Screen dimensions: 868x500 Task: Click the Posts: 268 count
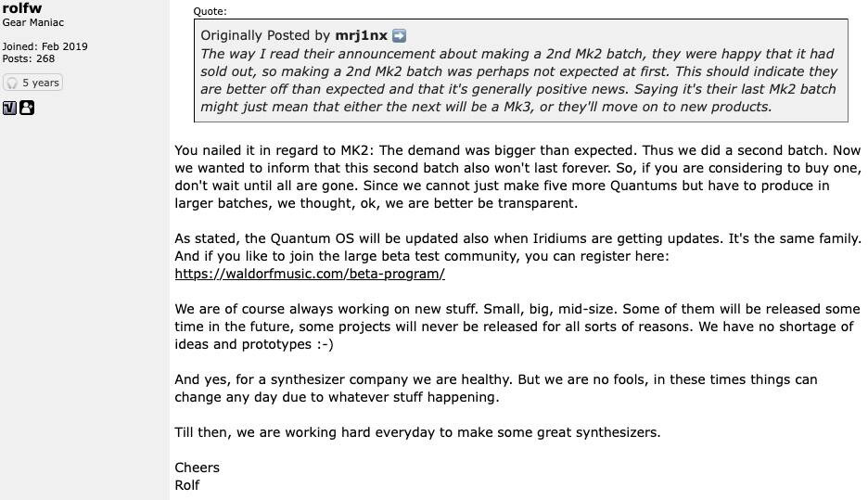click(28, 58)
